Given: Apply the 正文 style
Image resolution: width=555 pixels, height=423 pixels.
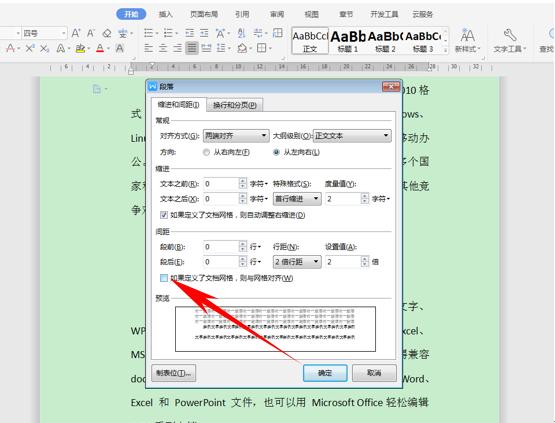Looking at the screenshot, I should point(310,40).
